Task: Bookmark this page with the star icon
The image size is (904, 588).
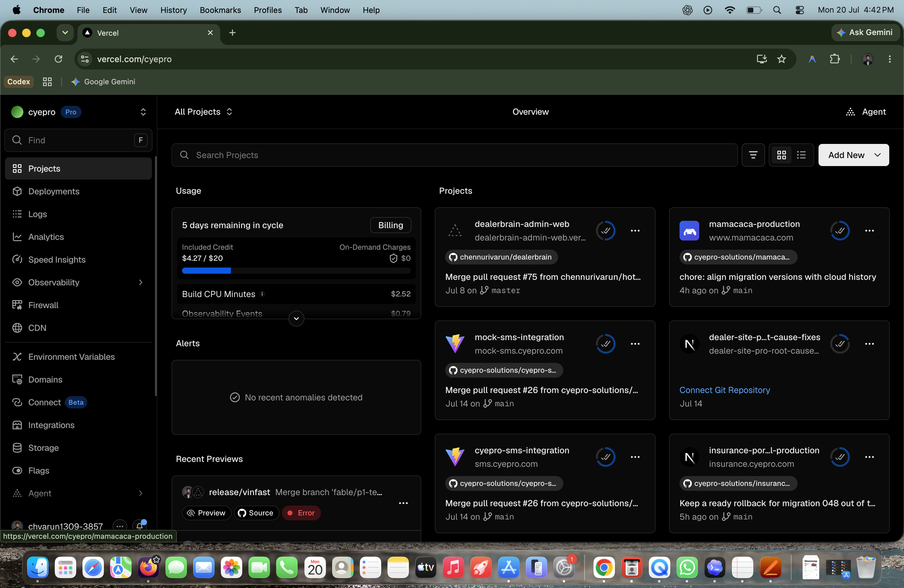Action: tap(781, 59)
